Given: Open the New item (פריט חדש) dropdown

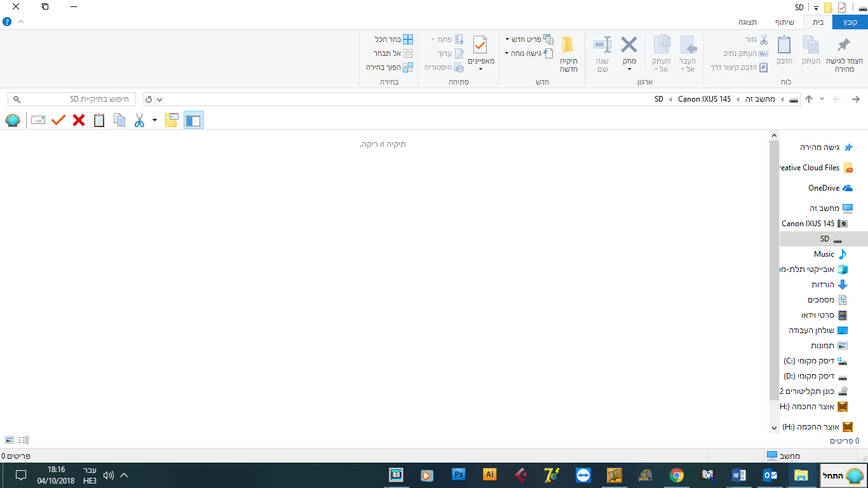Looking at the screenshot, I should 529,39.
